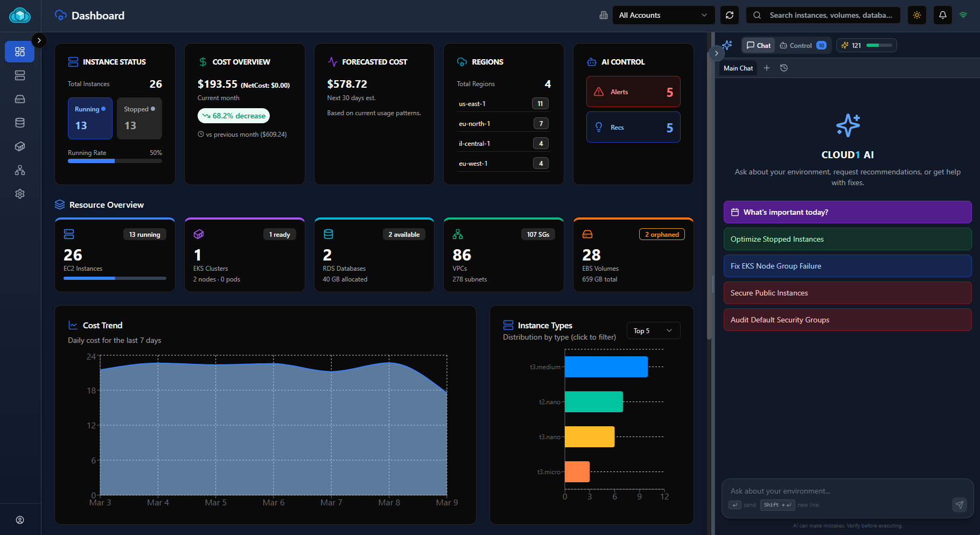Open the Networking section from the sidebar
Viewport: 980px width, 535px height.
point(20,170)
